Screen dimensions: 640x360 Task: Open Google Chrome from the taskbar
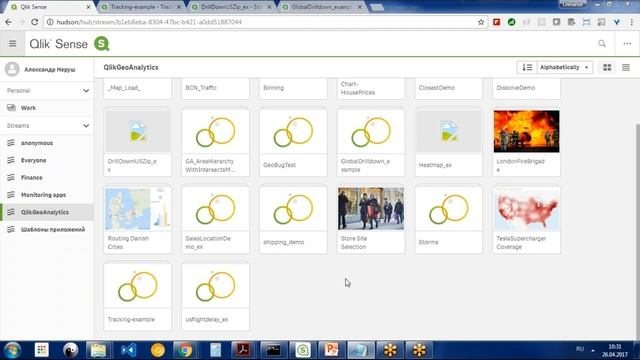[184, 350]
